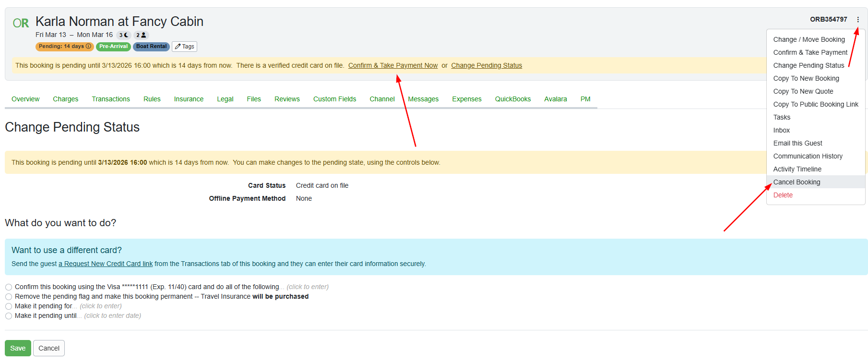The width and height of the screenshot is (868, 364).
Task: Click the Pre-Arrival tag badge
Action: [113, 47]
